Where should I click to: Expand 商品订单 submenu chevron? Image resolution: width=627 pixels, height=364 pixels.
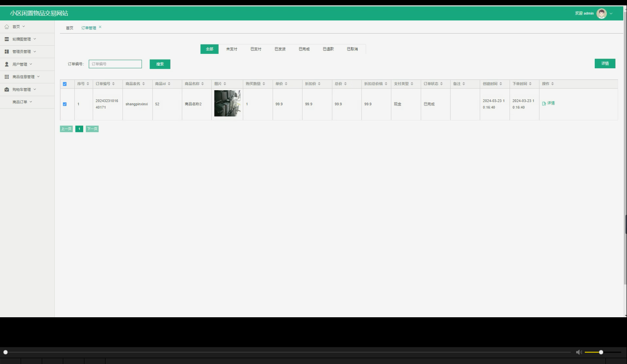(x=31, y=102)
